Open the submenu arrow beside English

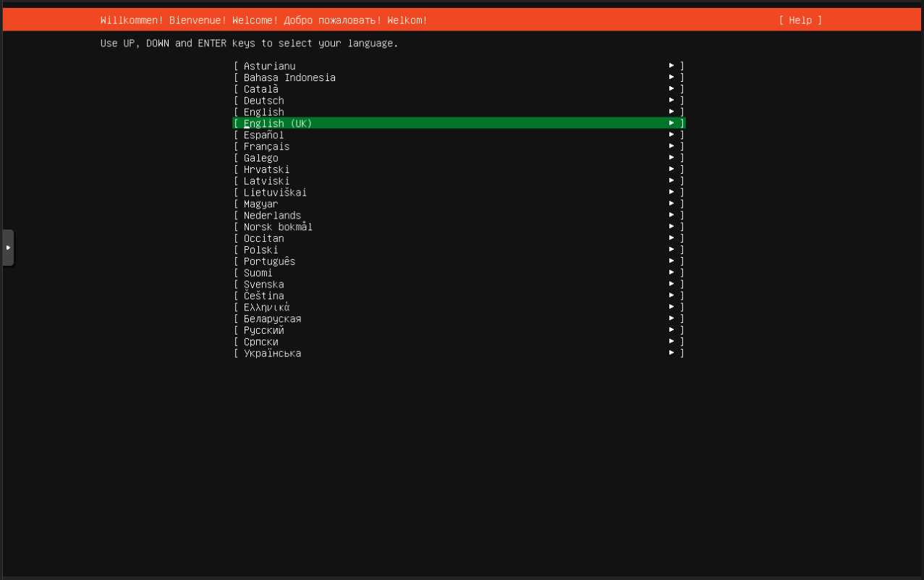click(671, 112)
